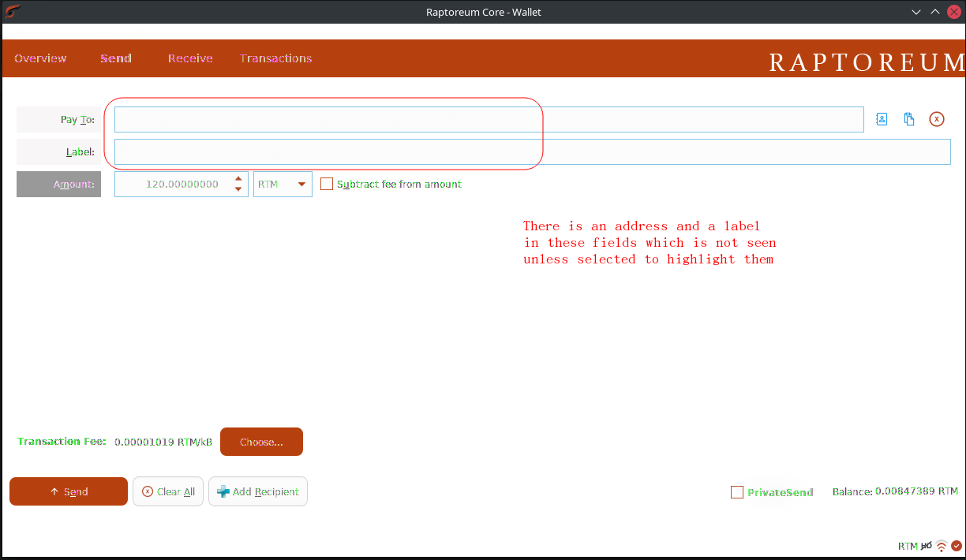Image resolution: width=966 pixels, height=560 pixels.
Task: Enable PrivateSend
Action: 737,491
